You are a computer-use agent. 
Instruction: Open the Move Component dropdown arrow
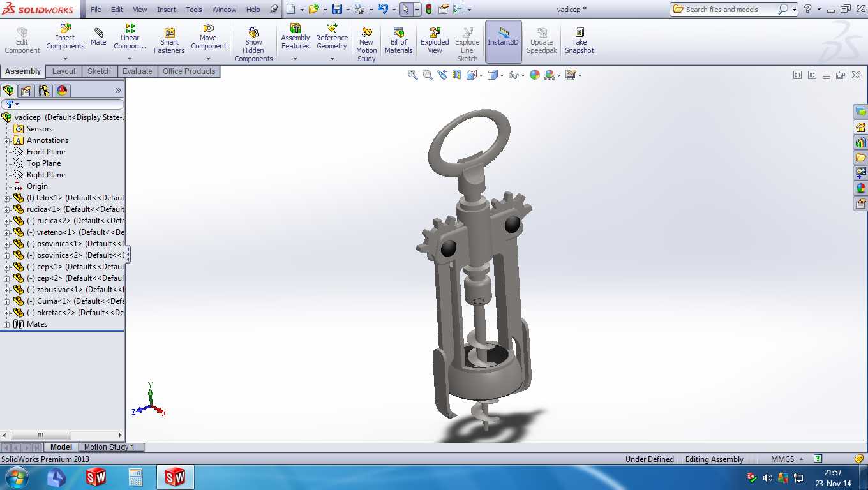[x=209, y=59]
